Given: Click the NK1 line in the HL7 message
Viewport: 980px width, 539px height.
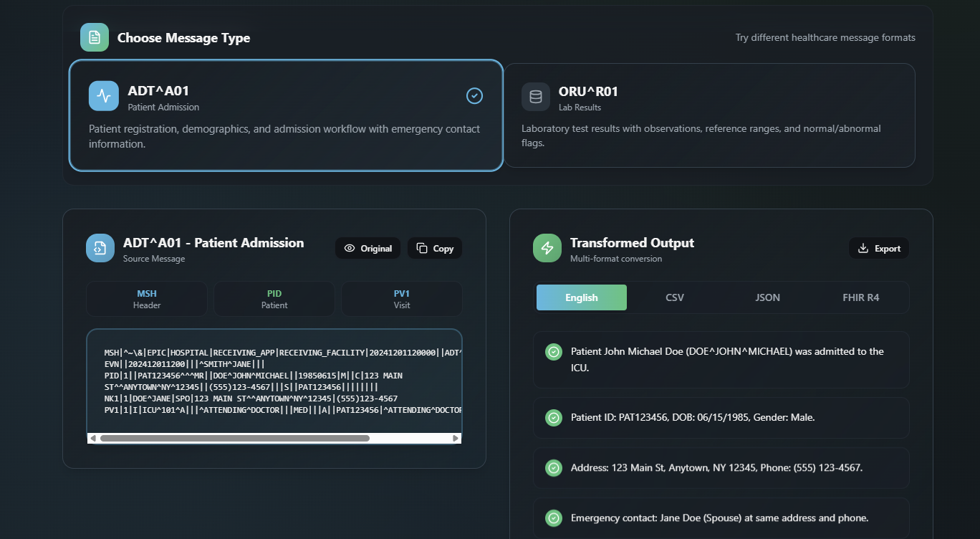Looking at the screenshot, I should 251,399.
